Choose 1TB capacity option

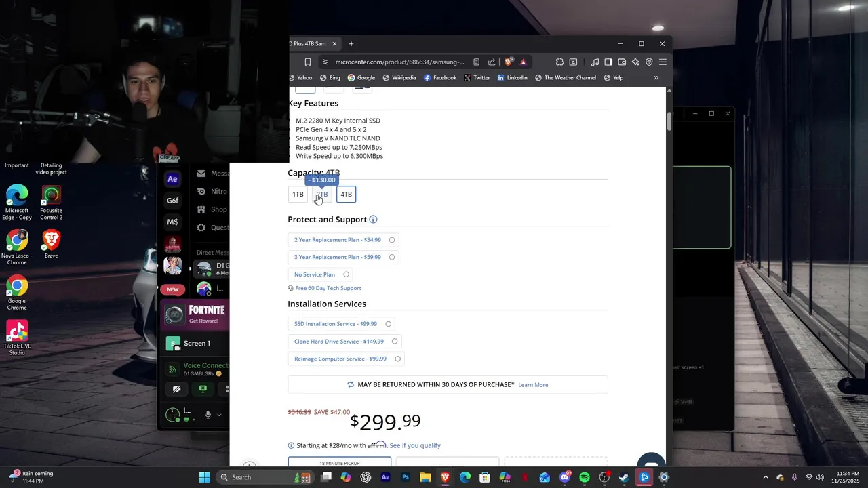[298, 195]
